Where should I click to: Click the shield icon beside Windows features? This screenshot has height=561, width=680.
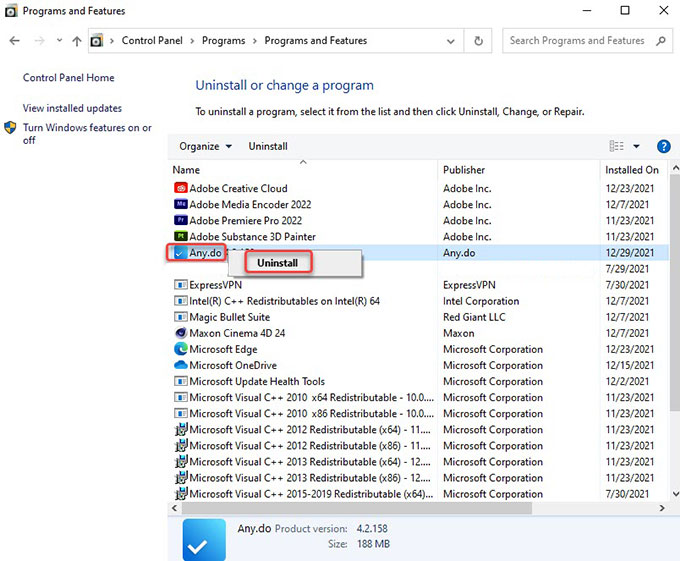tap(10, 128)
